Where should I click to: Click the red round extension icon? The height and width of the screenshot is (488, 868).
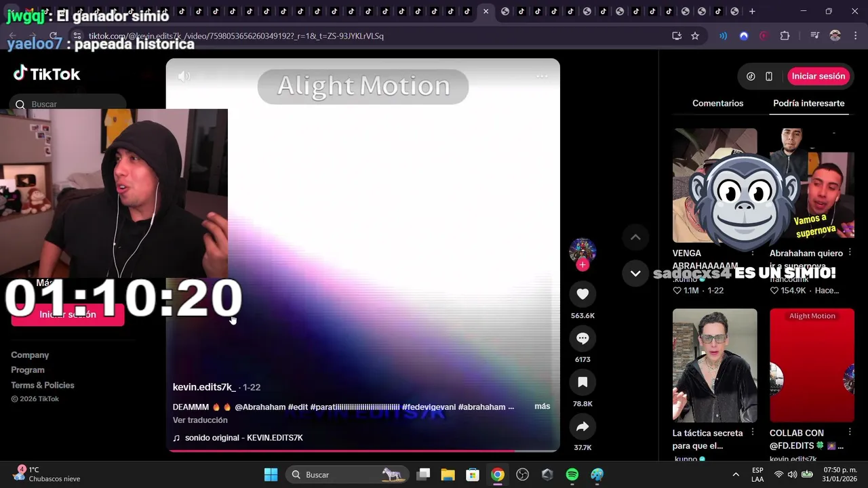pyautogui.click(x=764, y=36)
